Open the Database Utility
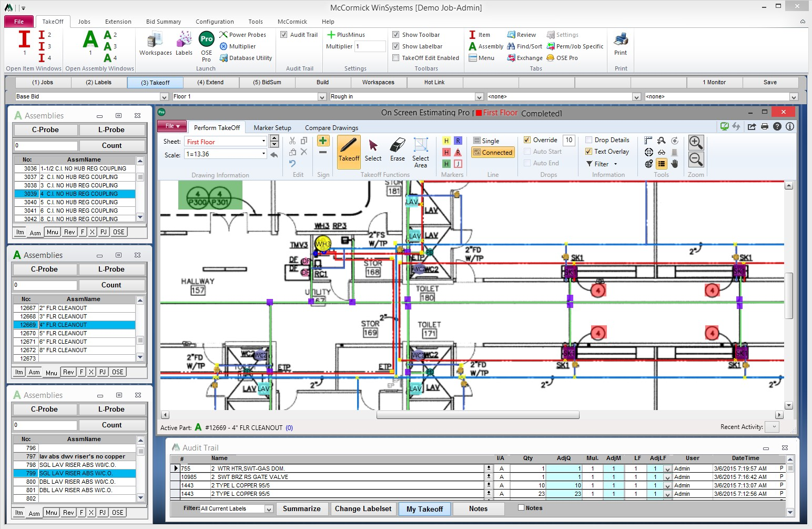Screen dimensions: 812x529 pyautogui.click(x=246, y=58)
